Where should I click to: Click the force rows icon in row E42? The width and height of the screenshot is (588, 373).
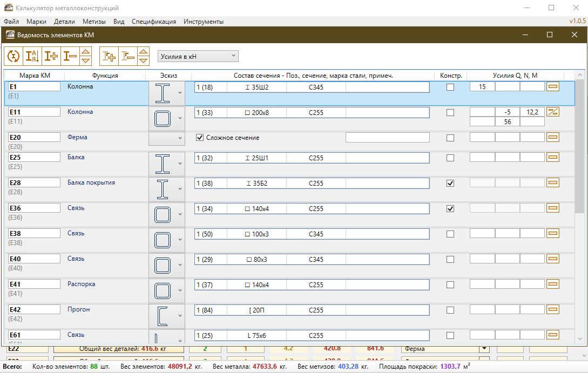click(552, 310)
